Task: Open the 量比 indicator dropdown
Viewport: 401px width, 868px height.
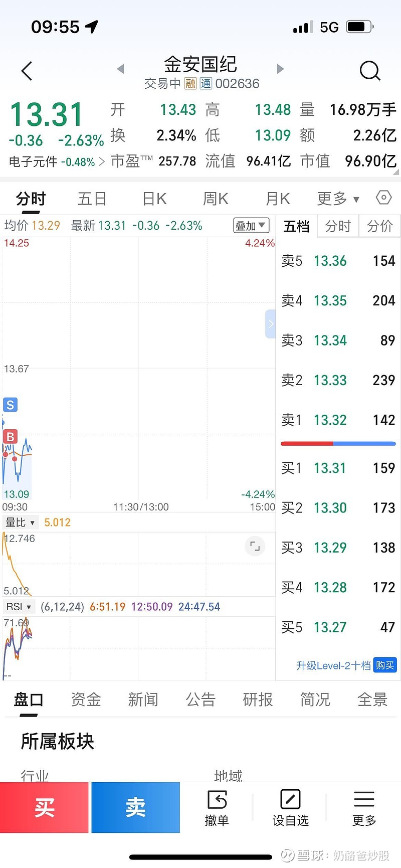Action: (x=20, y=523)
